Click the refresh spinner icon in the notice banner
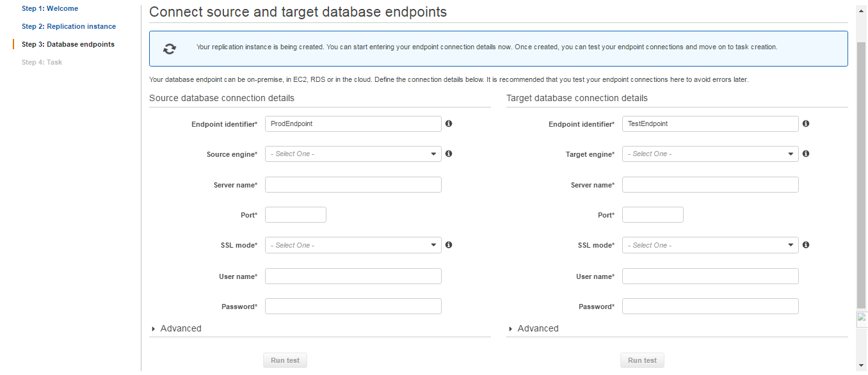This screenshot has height=375, width=868. (x=169, y=49)
